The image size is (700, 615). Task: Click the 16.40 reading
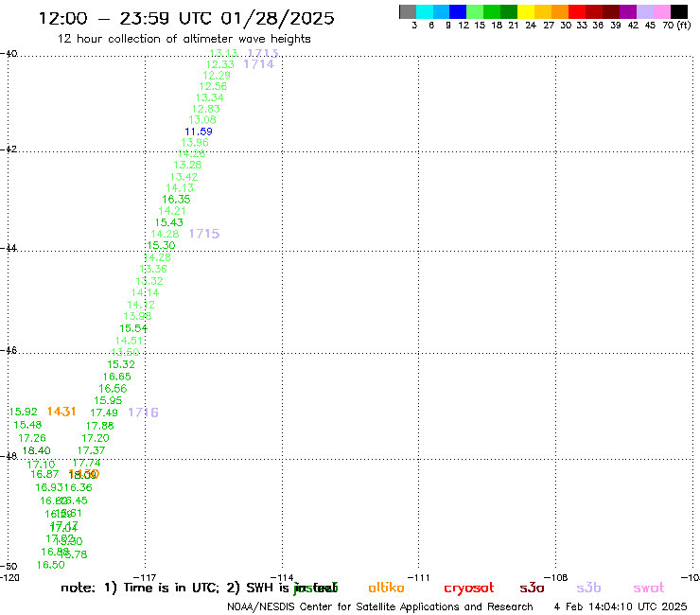tap(37, 450)
